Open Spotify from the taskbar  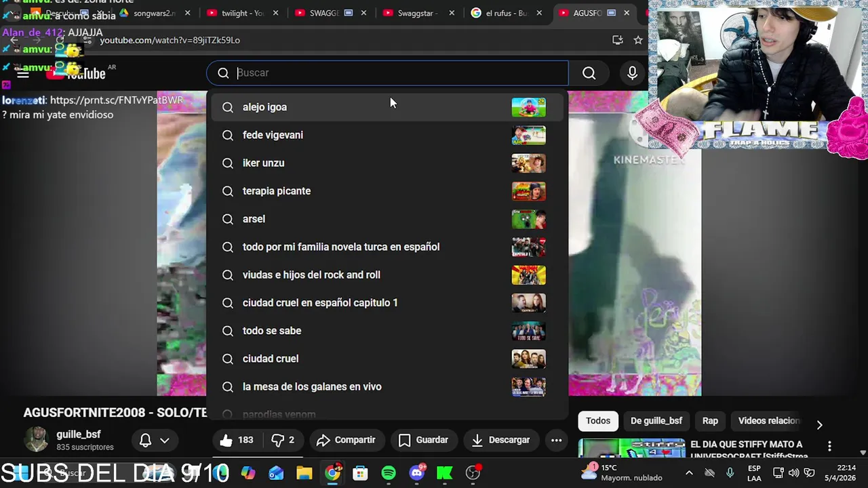pos(389,473)
